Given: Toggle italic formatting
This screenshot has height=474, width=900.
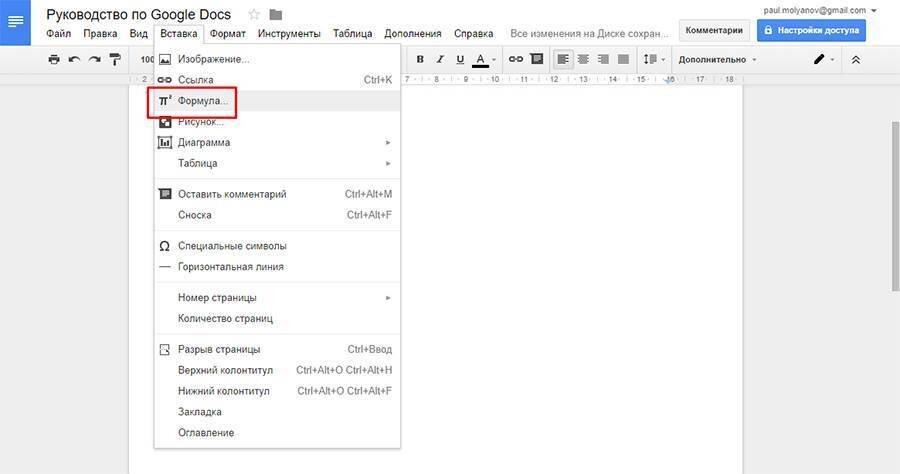Looking at the screenshot, I should coord(440,59).
